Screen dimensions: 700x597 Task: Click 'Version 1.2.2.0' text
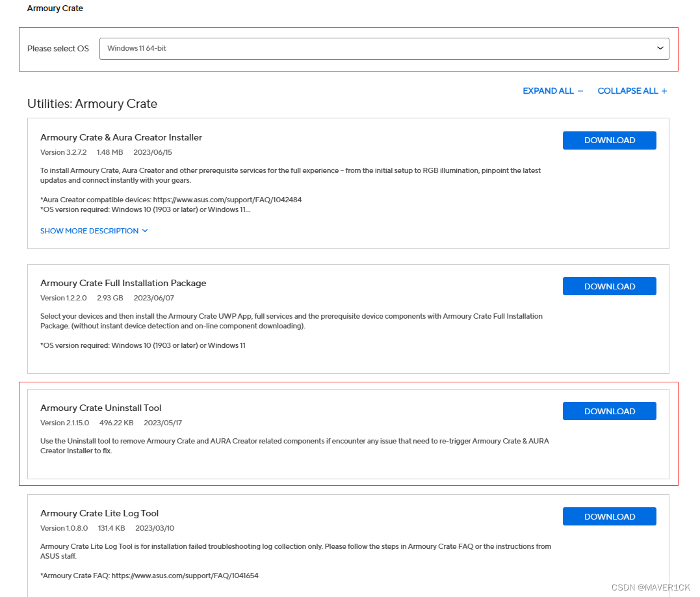click(64, 298)
